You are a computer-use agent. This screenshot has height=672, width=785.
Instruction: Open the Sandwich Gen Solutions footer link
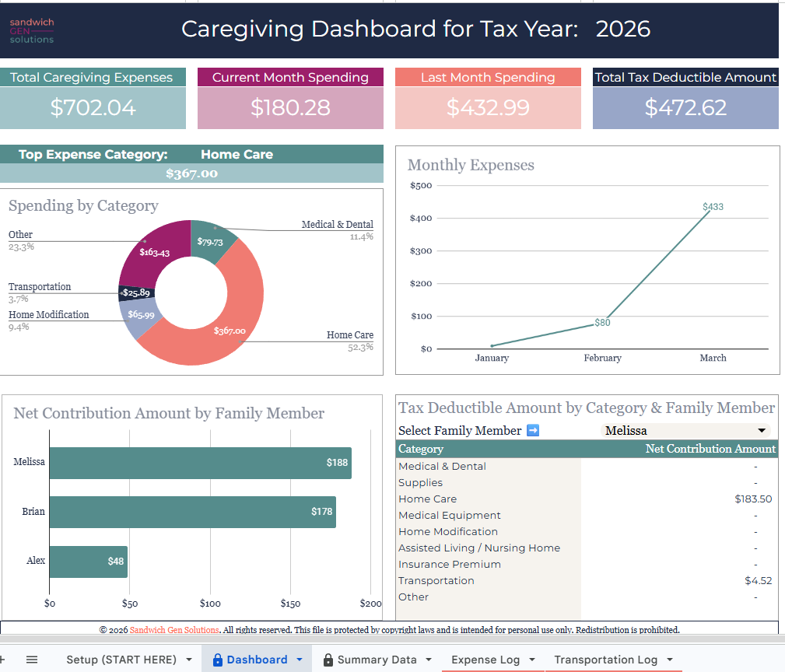click(x=174, y=630)
